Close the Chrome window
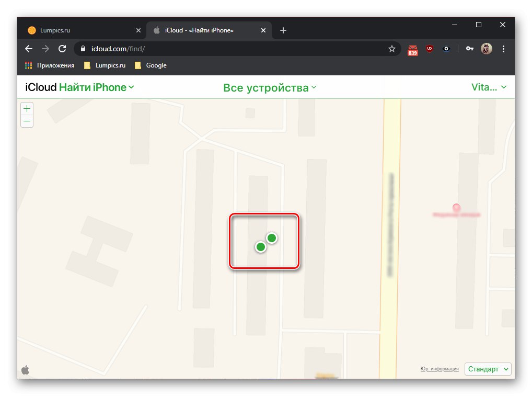This screenshot has height=396, width=532. point(503,25)
